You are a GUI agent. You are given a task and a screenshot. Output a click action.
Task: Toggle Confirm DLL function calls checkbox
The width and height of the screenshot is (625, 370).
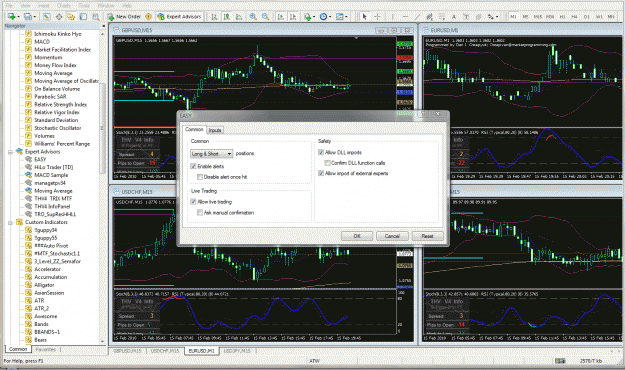click(327, 163)
